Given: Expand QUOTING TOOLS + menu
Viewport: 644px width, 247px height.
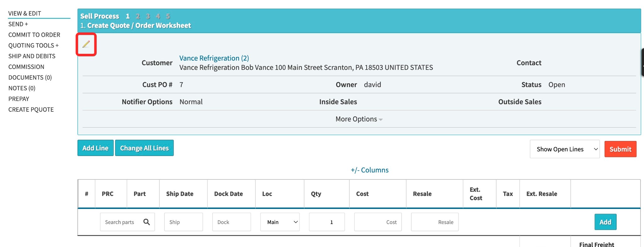Looking at the screenshot, I should [33, 46].
